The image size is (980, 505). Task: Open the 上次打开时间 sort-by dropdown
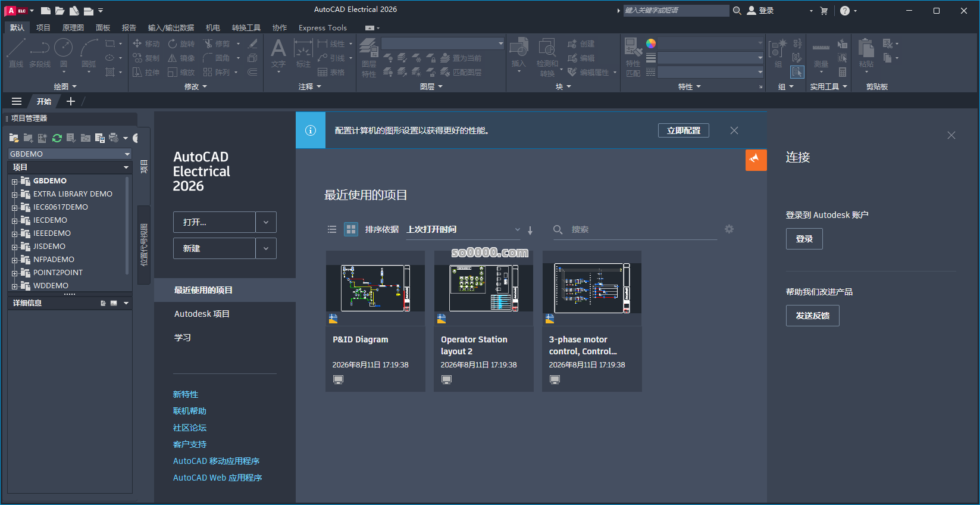point(464,229)
